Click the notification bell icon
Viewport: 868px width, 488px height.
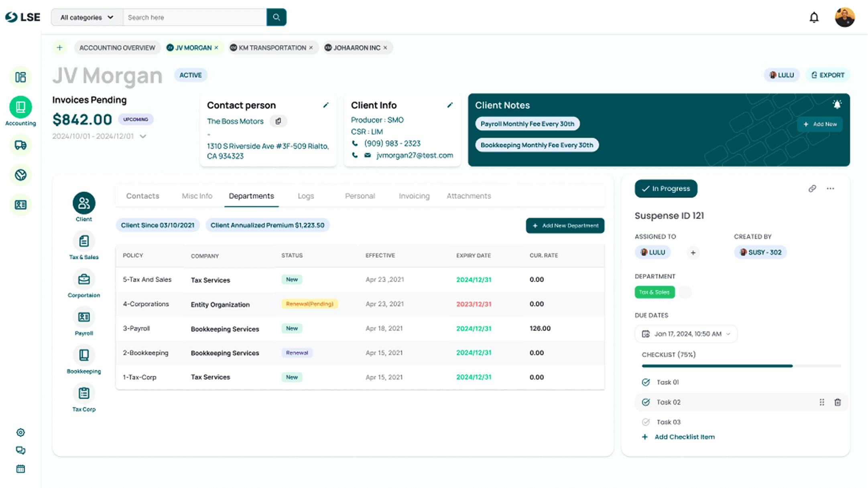pyautogui.click(x=814, y=18)
